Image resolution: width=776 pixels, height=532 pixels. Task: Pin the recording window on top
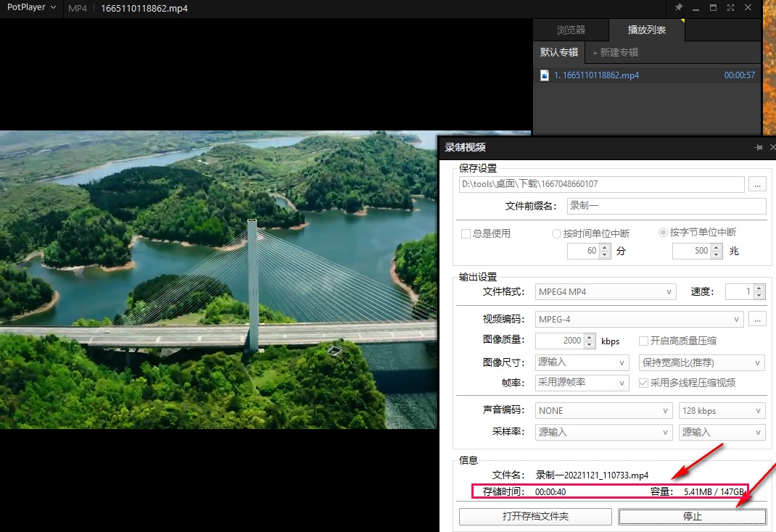click(759, 147)
